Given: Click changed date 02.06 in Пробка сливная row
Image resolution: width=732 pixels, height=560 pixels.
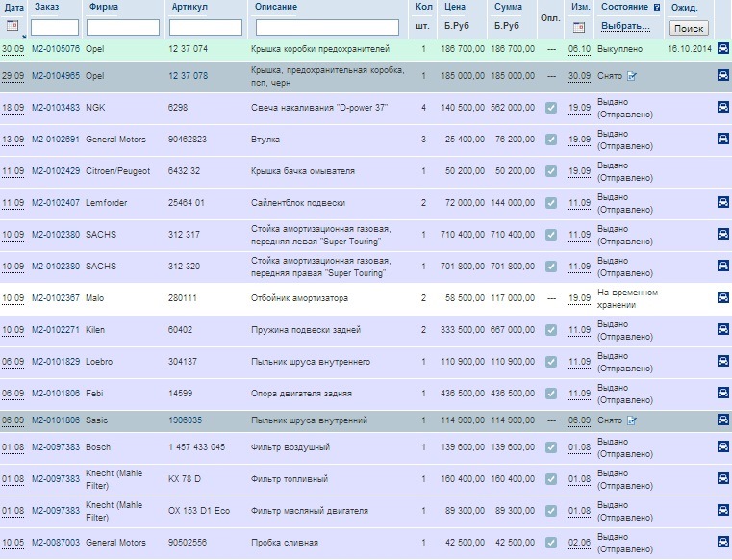Looking at the screenshot, I should (579, 543).
